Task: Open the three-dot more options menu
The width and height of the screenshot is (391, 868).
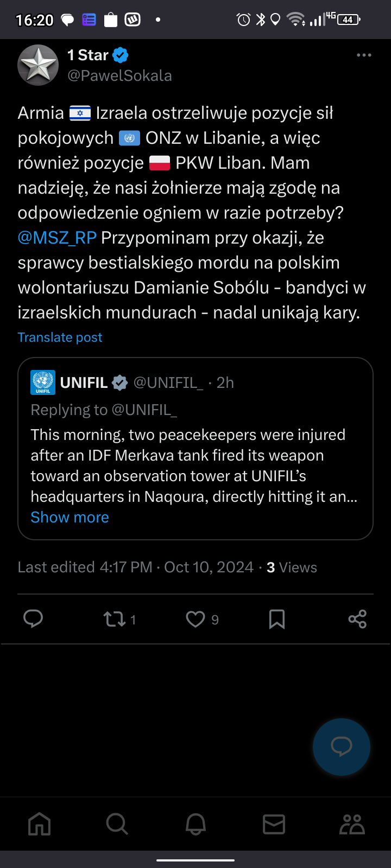Action: 364,55
